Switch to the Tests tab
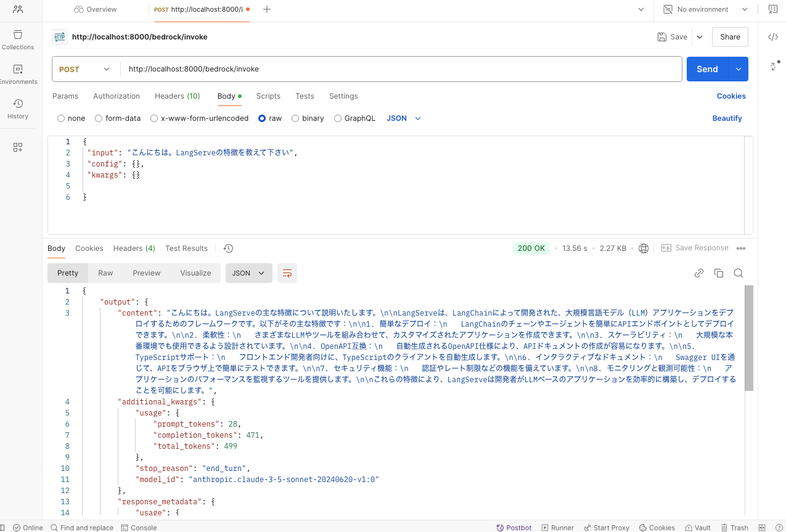Screen dimensions: 786x532 click(x=305, y=96)
